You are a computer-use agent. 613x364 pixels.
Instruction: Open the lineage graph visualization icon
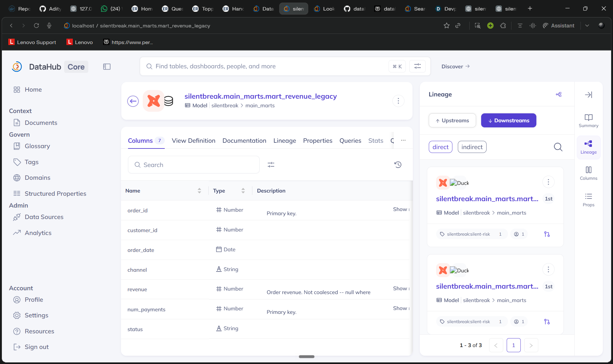(558, 95)
